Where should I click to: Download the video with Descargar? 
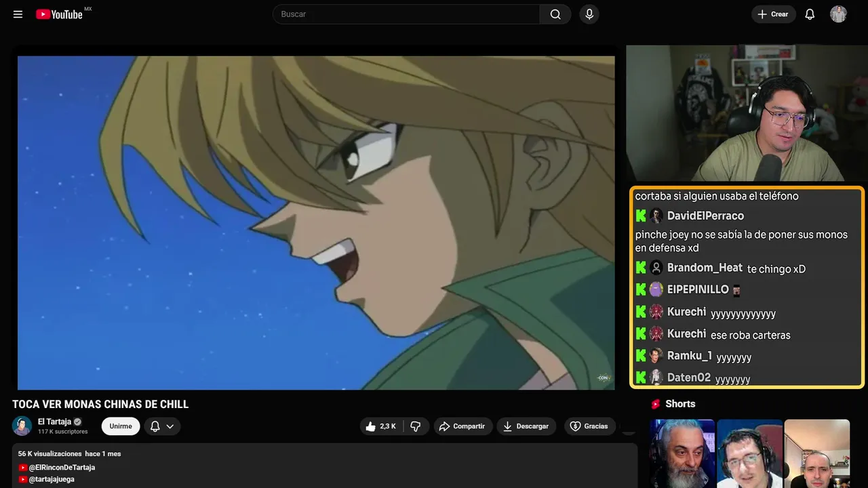tap(526, 426)
